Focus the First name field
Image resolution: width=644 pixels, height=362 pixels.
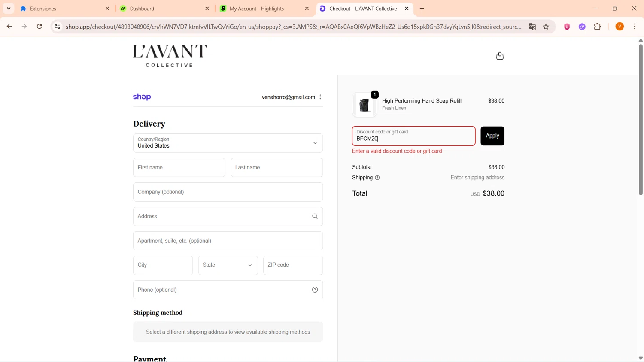(179, 167)
